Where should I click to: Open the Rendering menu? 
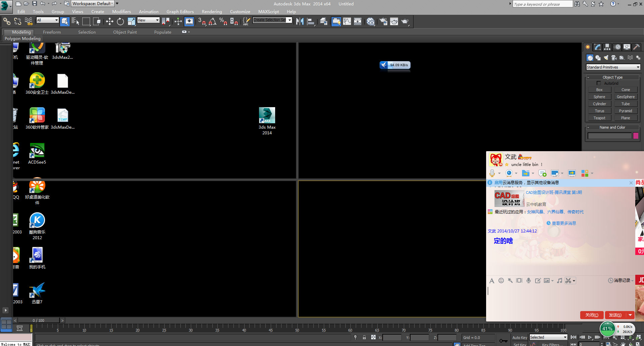coord(212,12)
